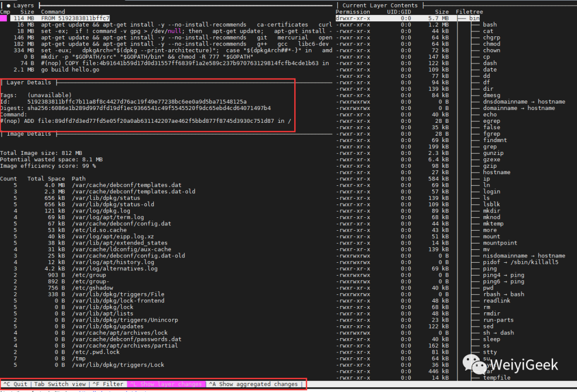Select mktemp in the filetree
577x392 pixels.
click(493, 224)
